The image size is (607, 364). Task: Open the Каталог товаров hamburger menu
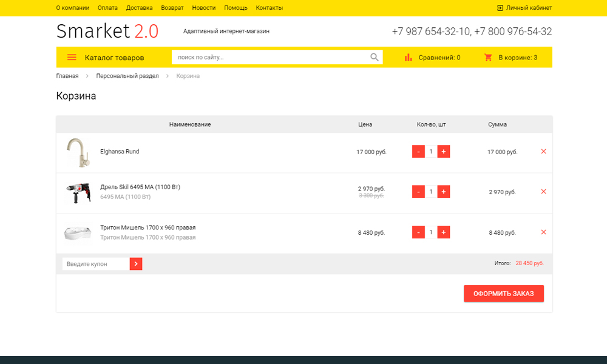point(72,58)
